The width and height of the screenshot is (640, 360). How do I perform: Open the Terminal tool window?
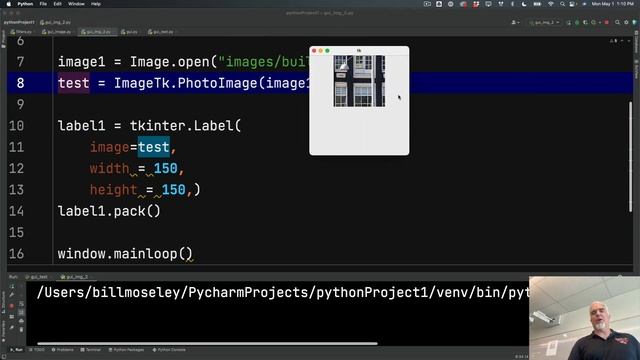pos(90,350)
